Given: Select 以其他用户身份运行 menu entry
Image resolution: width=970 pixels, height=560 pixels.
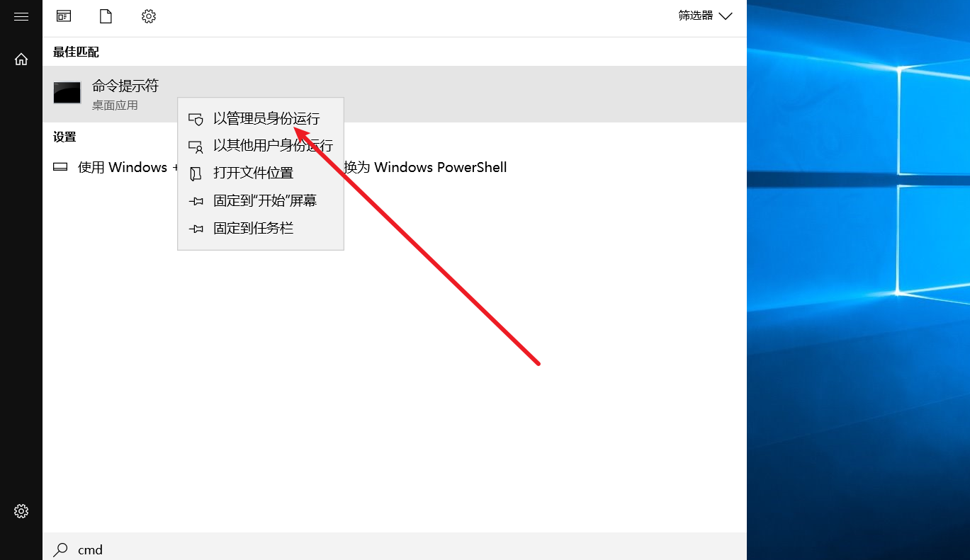Looking at the screenshot, I should point(272,146).
